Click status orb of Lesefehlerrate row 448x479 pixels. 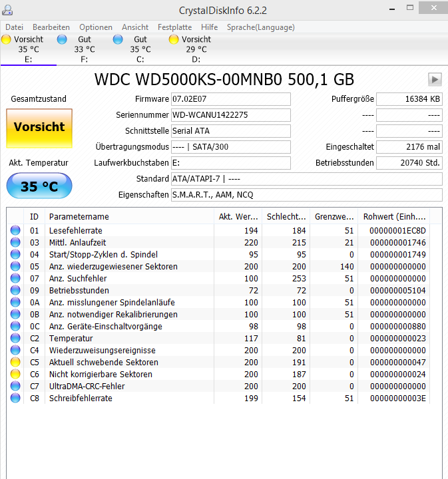click(15, 230)
